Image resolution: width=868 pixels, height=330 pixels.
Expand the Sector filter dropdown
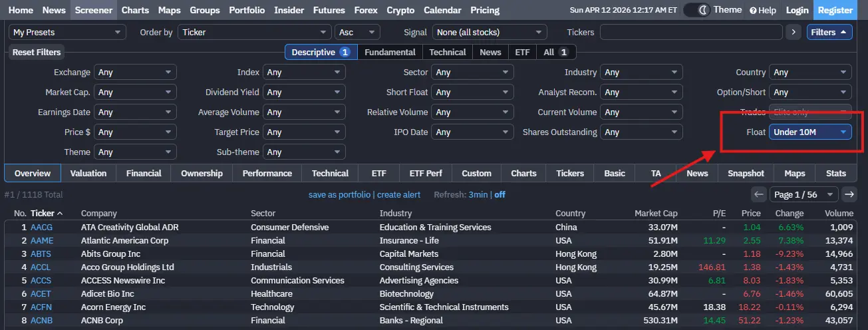(473, 72)
